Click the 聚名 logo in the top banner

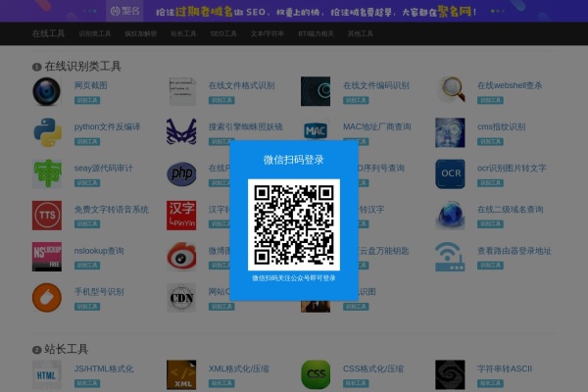pos(125,11)
